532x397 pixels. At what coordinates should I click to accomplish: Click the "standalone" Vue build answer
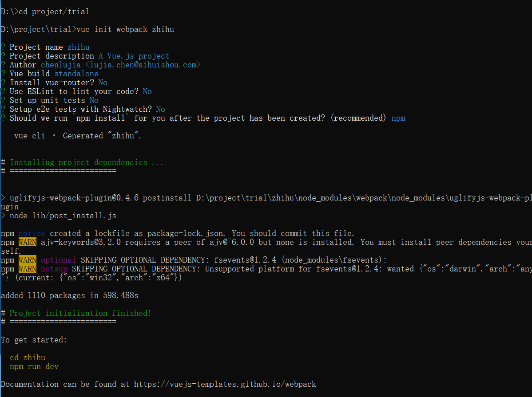coord(76,74)
